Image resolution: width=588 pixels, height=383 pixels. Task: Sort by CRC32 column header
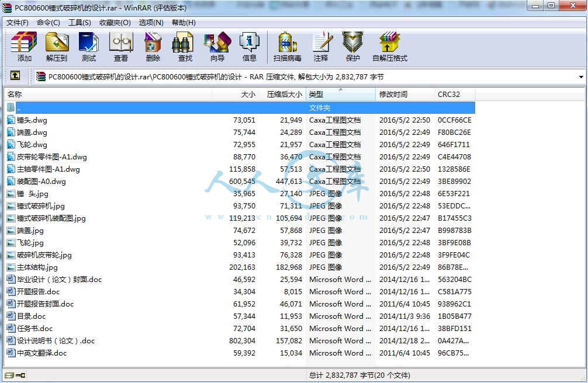click(x=455, y=94)
